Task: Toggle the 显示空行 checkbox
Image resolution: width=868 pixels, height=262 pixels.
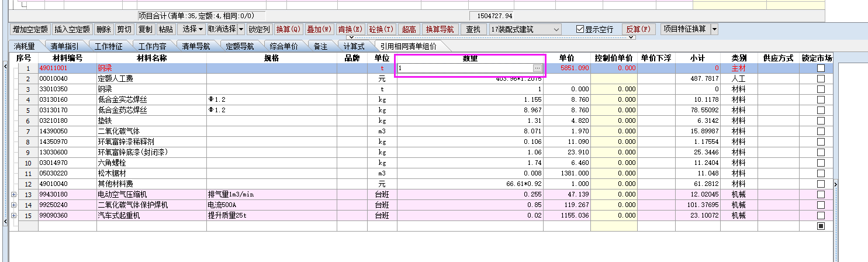Action: click(580, 29)
